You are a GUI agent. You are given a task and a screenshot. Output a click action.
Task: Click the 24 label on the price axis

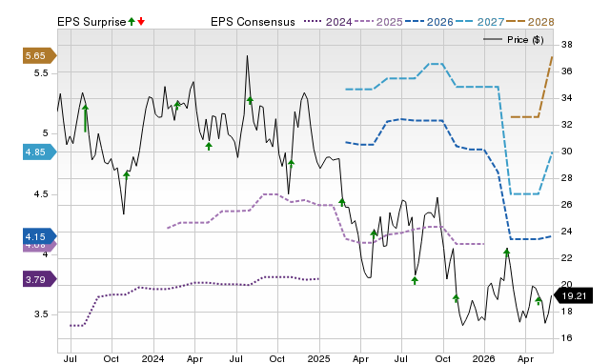pyautogui.click(x=567, y=232)
